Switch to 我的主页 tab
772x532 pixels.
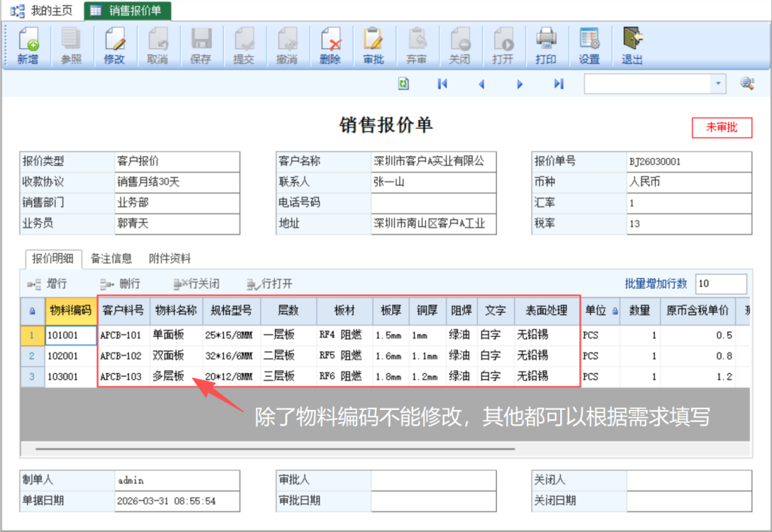coord(44,11)
